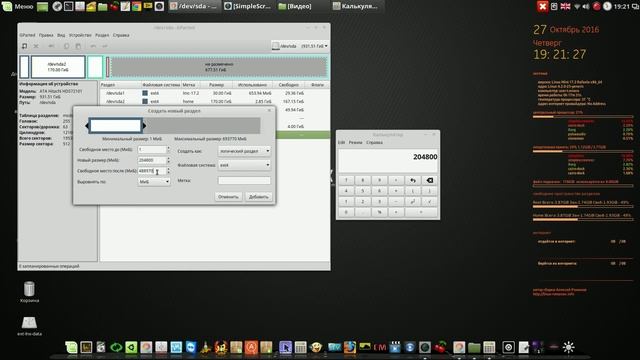
Task: Click the Отменить button in the dialog
Action: (228, 197)
